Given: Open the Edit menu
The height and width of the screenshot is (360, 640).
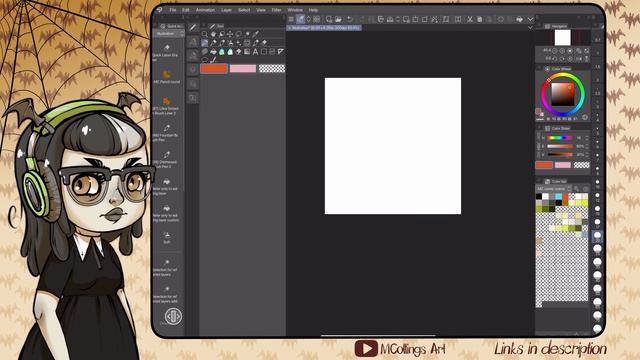Looking at the screenshot, I should [x=186, y=10].
